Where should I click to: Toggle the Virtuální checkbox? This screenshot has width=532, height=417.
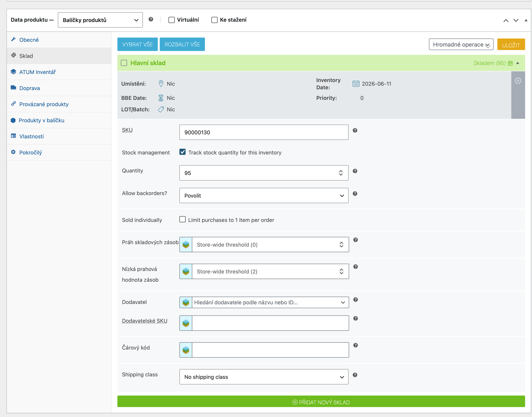[171, 20]
